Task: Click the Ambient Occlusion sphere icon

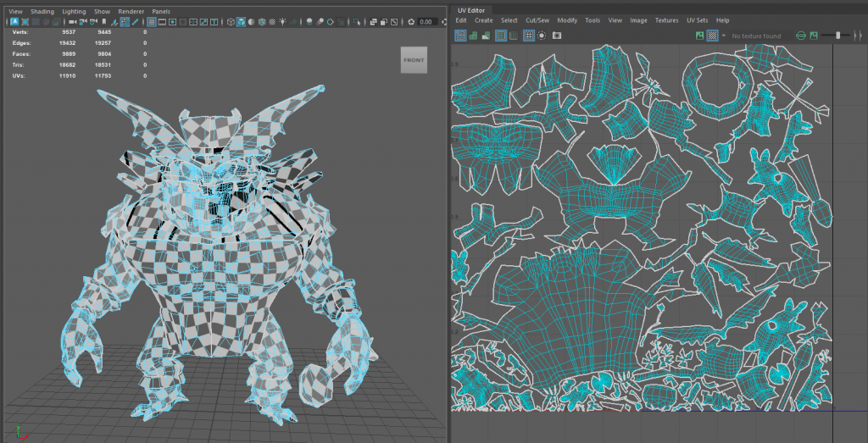Action: (x=309, y=22)
